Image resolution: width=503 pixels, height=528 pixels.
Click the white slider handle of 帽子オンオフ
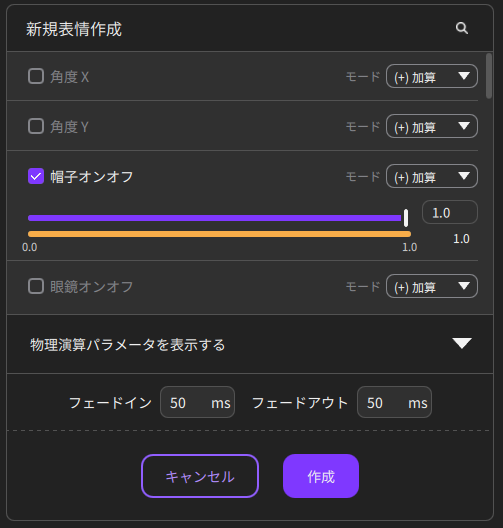click(406, 218)
